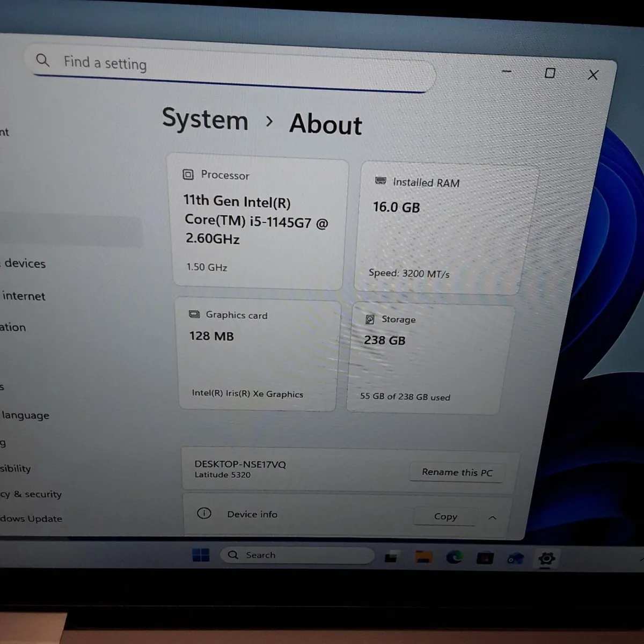Click the Device info information icon

coord(204,513)
